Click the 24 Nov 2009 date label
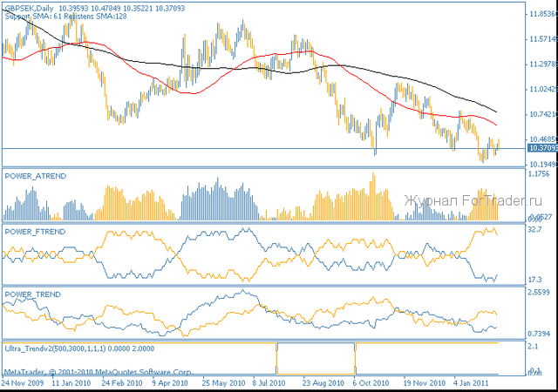Screen dimensions: 558x392 pos(23,383)
